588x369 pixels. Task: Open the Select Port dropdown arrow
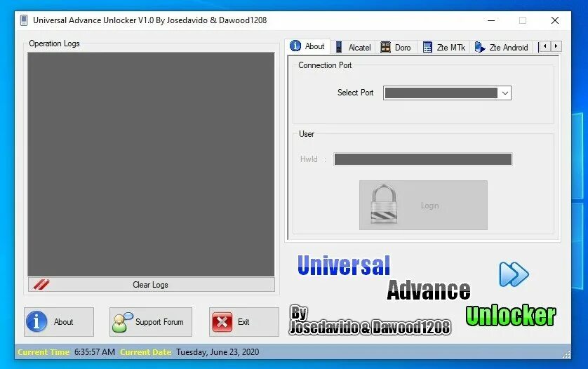coord(505,93)
